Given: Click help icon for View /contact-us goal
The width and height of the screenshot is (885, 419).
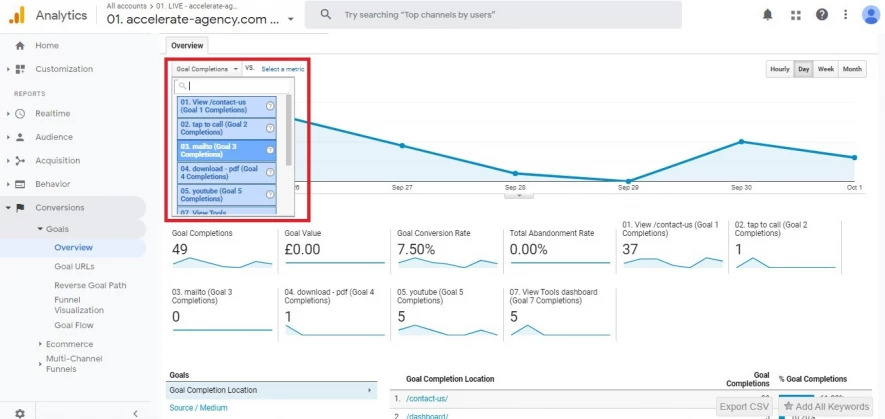Looking at the screenshot, I should point(270,106).
